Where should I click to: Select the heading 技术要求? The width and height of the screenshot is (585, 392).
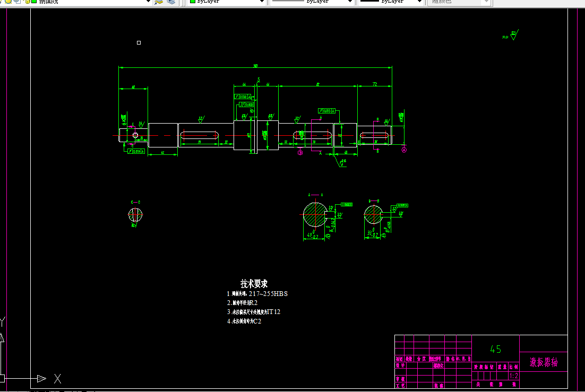254,283
